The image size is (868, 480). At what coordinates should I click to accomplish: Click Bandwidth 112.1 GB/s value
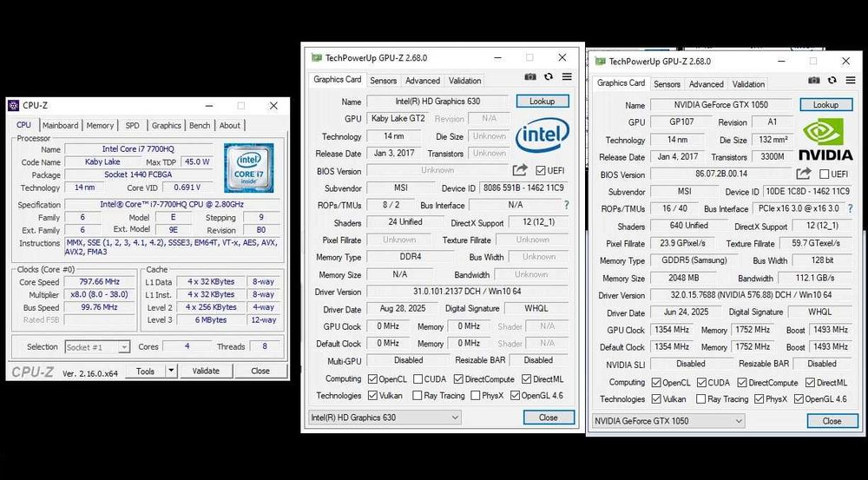coord(814,278)
